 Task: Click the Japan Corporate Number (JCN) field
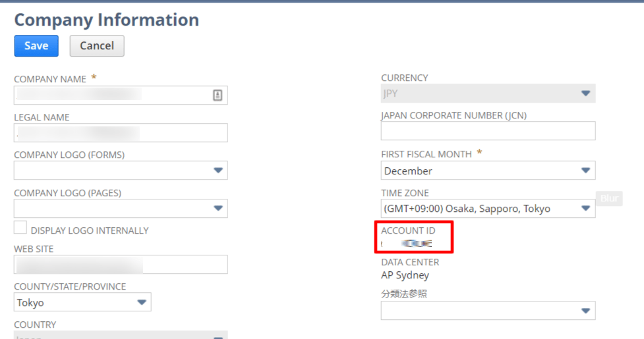click(x=488, y=131)
